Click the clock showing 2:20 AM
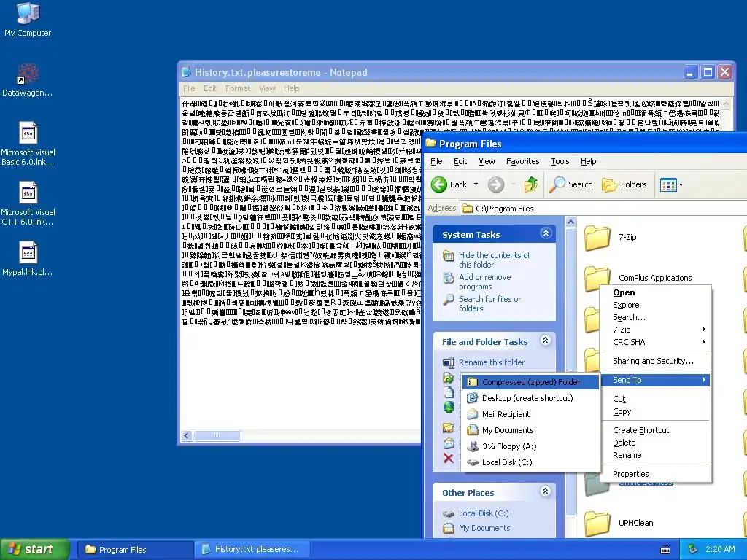The height and width of the screenshot is (560, 747). pos(720,550)
